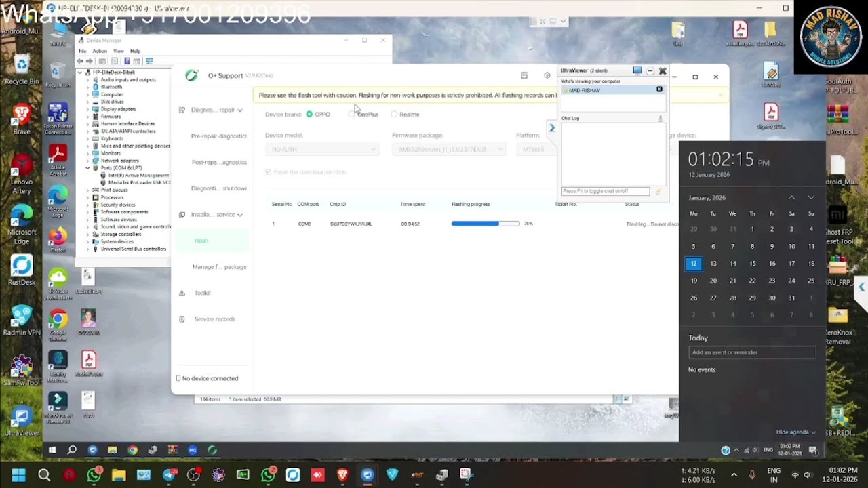
Task: Open the Platform dropdown
Action: pyautogui.click(x=536, y=149)
